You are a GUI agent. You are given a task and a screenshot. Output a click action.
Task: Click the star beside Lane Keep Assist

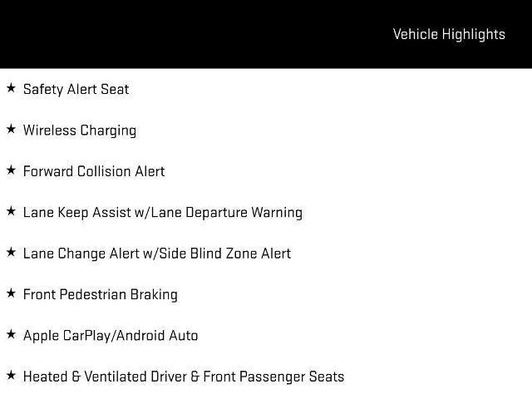11,211
